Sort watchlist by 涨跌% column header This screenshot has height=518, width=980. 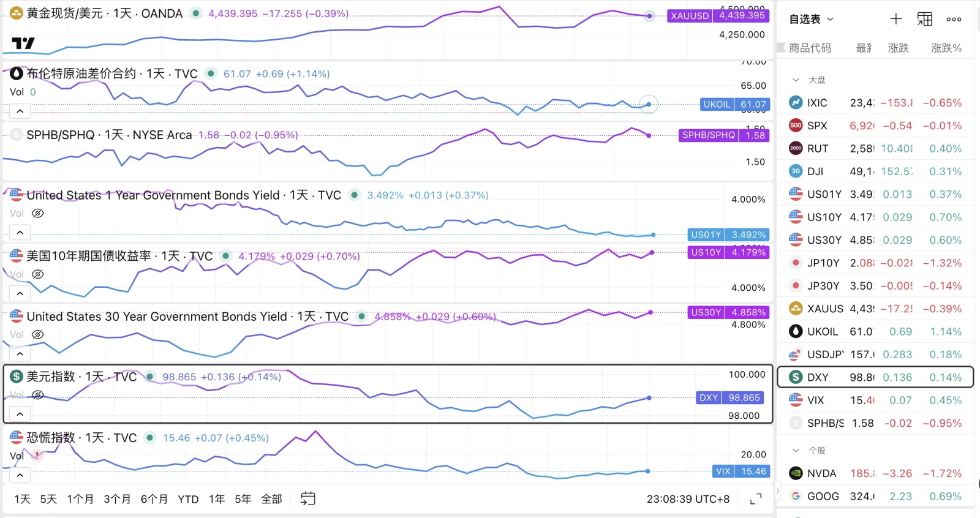click(x=946, y=48)
